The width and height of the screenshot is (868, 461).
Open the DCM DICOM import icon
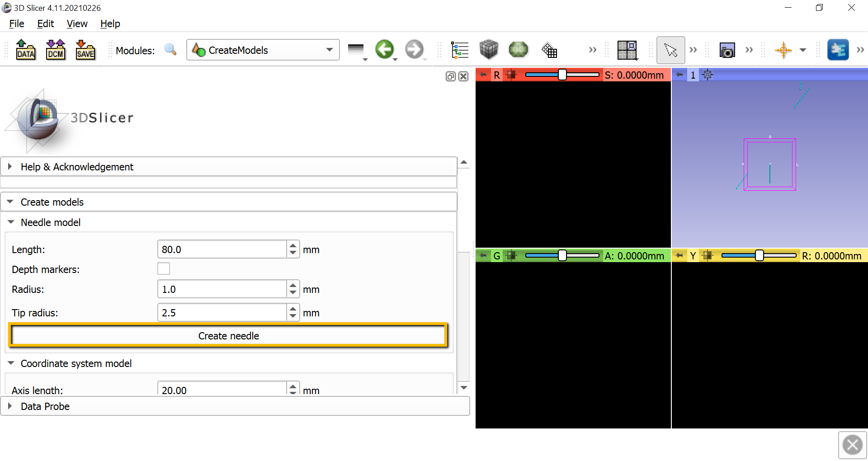click(x=56, y=50)
